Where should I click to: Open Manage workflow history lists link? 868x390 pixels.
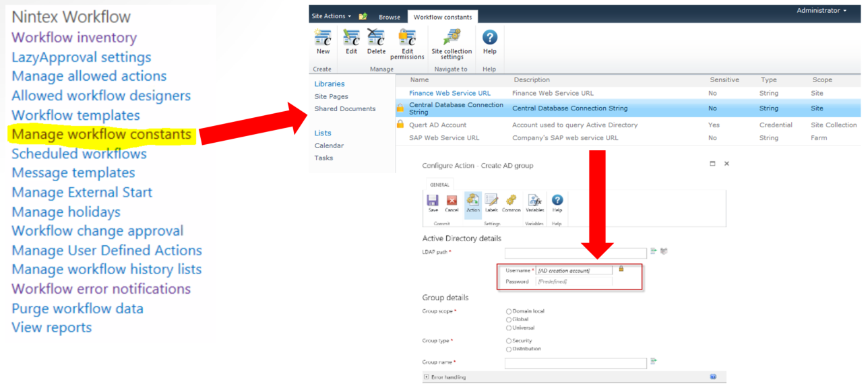coord(106,269)
